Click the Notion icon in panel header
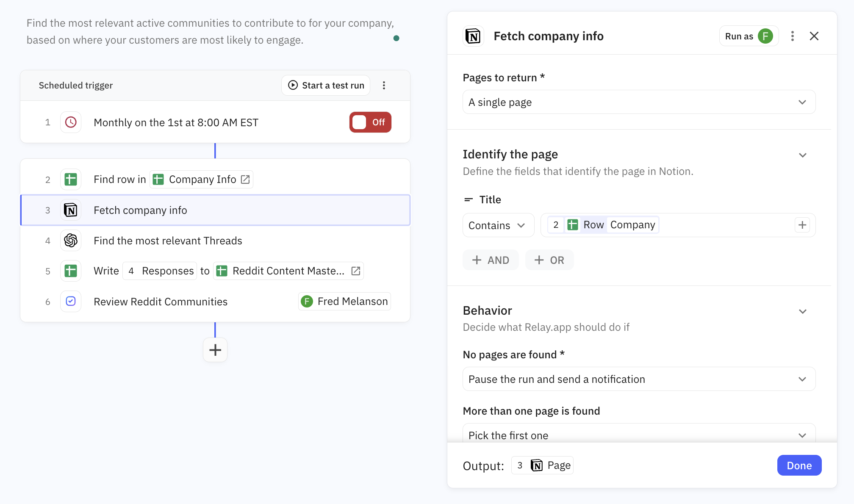 tap(473, 36)
